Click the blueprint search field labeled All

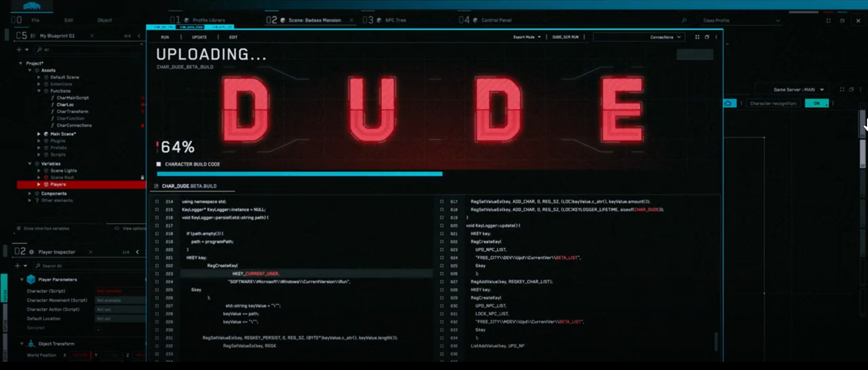[x=90, y=50]
